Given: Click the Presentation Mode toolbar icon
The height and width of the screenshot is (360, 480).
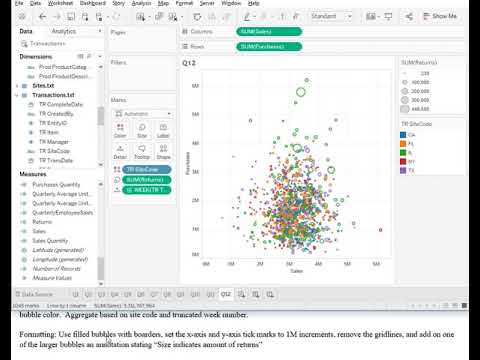Looking at the screenshot, I should coord(388,16).
